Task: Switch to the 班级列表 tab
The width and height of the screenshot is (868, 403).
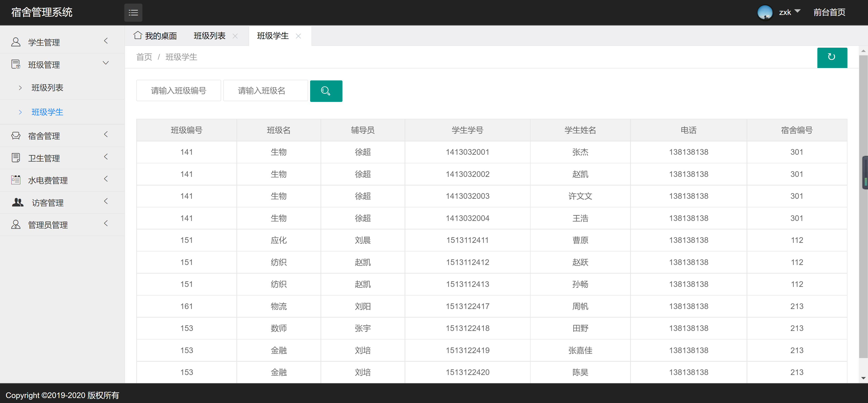Action: coord(209,35)
